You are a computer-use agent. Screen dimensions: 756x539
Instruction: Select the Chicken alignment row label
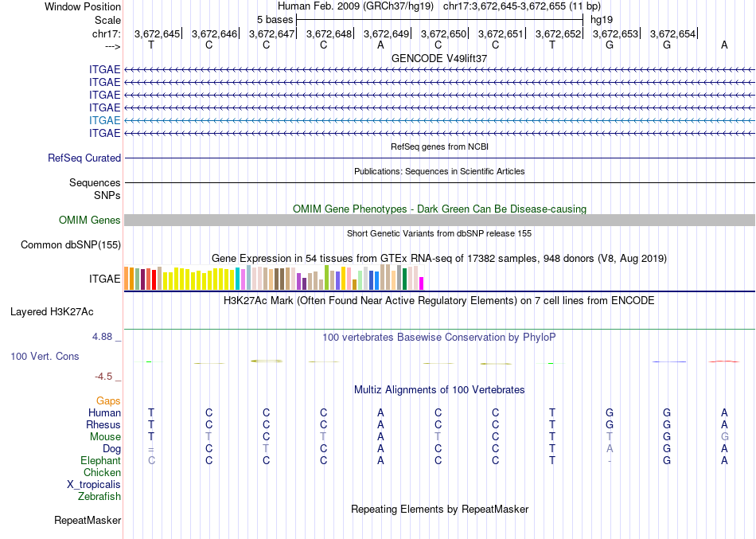[x=102, y=473]
